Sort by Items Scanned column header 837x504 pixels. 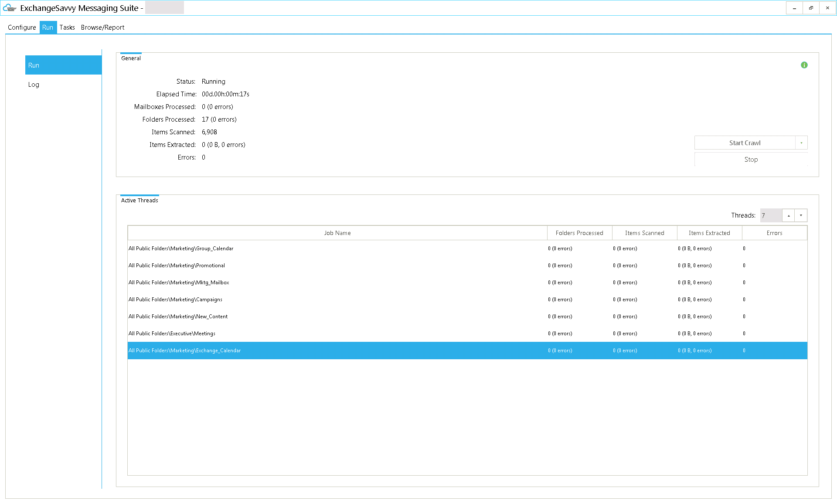pyautogui.click(x=644, y=233)
